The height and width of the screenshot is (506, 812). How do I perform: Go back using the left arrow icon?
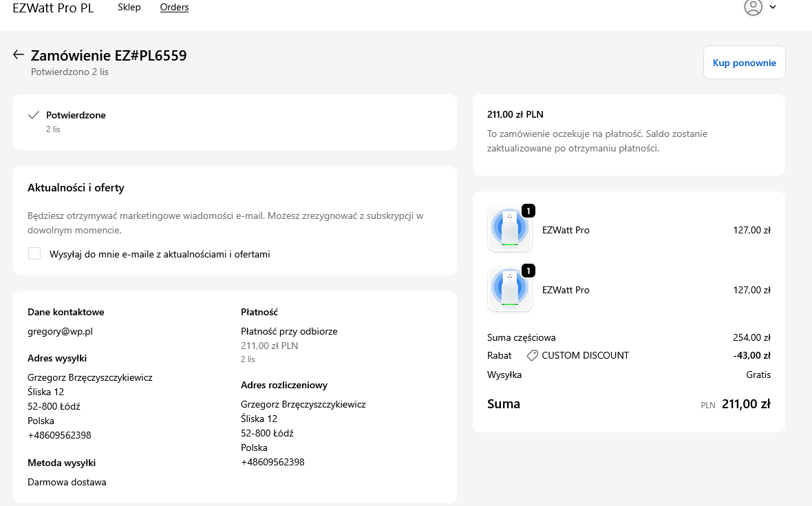(19, 54)
